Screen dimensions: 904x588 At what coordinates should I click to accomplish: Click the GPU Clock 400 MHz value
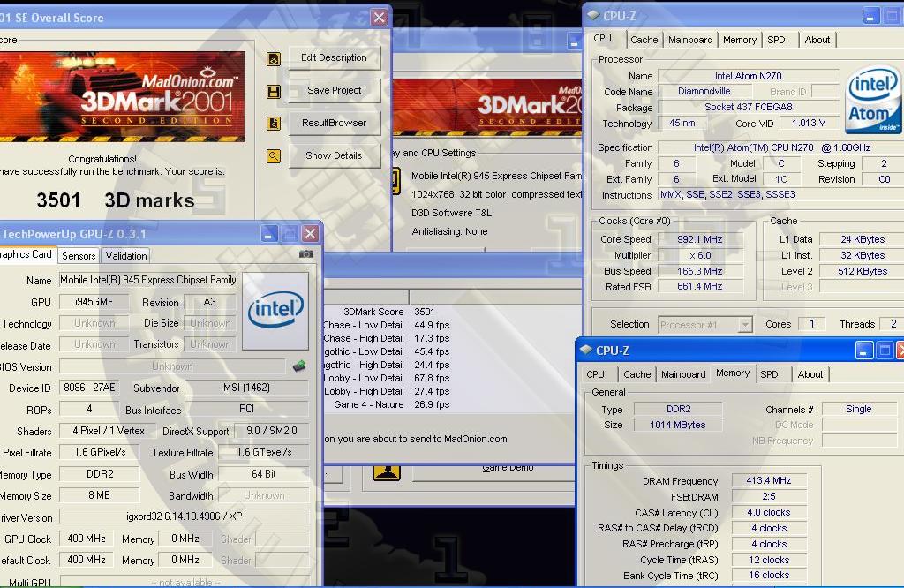(x=87, y=539)
